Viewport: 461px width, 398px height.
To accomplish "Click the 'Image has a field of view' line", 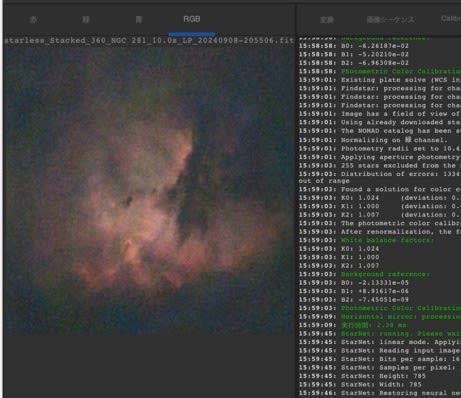I will pos(380,114).
